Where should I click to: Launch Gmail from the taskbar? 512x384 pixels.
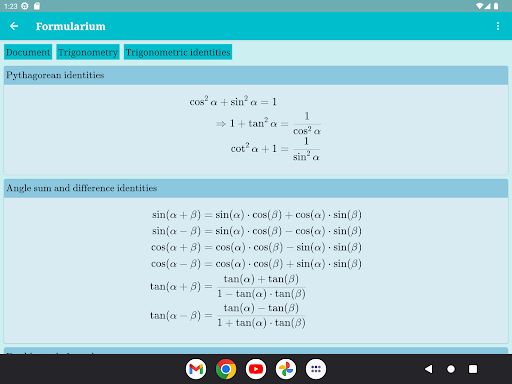[196, 369]
